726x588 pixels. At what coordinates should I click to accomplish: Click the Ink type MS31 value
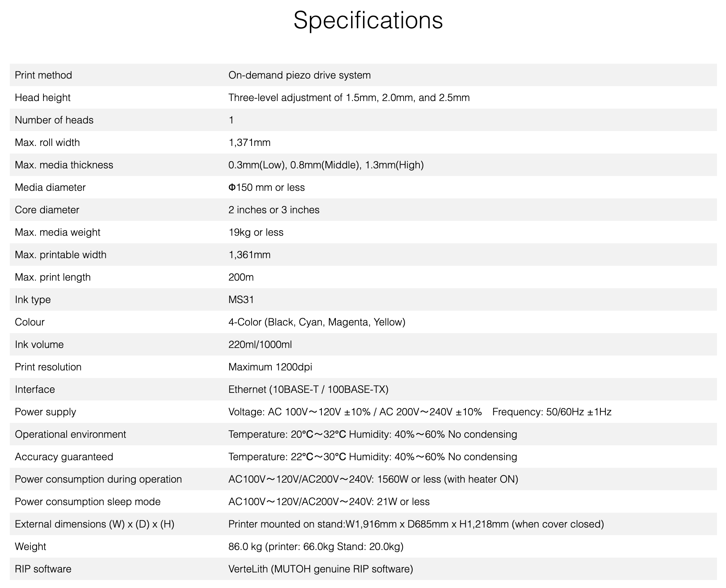point(241,299)
